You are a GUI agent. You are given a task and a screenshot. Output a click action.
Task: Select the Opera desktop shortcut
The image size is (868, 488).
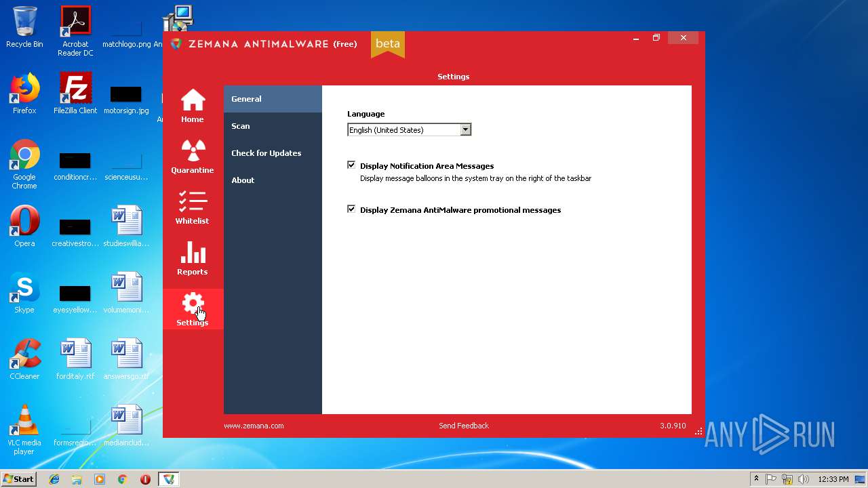tap(24, 226)
